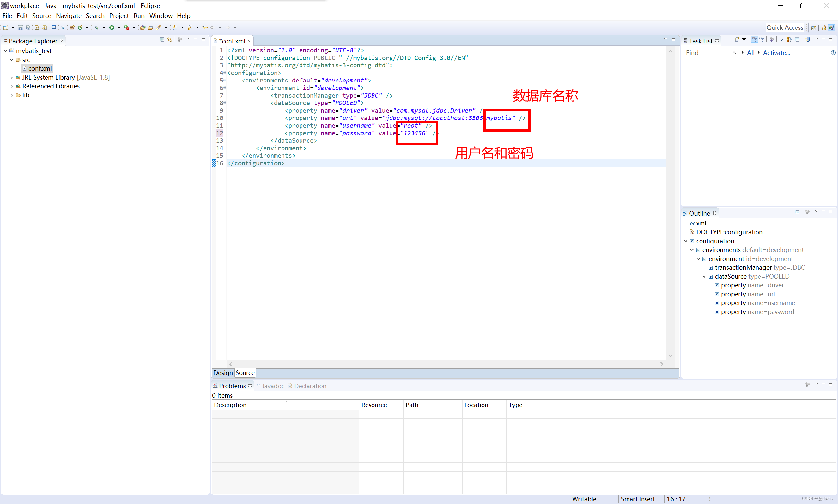Select transactionManager node in Outline
This screenshot has height=504, width=838.
coord(756,268)
